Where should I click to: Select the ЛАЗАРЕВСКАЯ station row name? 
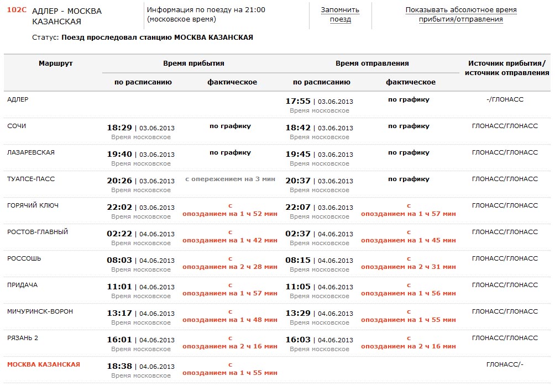[x=31, y=152]
